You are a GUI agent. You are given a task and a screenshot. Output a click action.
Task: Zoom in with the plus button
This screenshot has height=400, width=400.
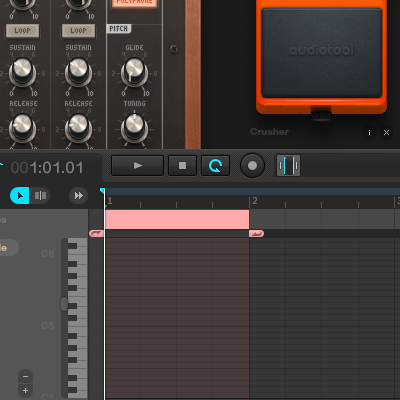[25, 390]
